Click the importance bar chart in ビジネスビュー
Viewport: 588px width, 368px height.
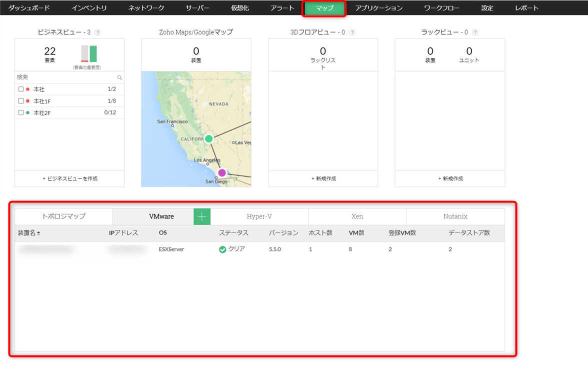pyautogui.click(x=89, y=54)
